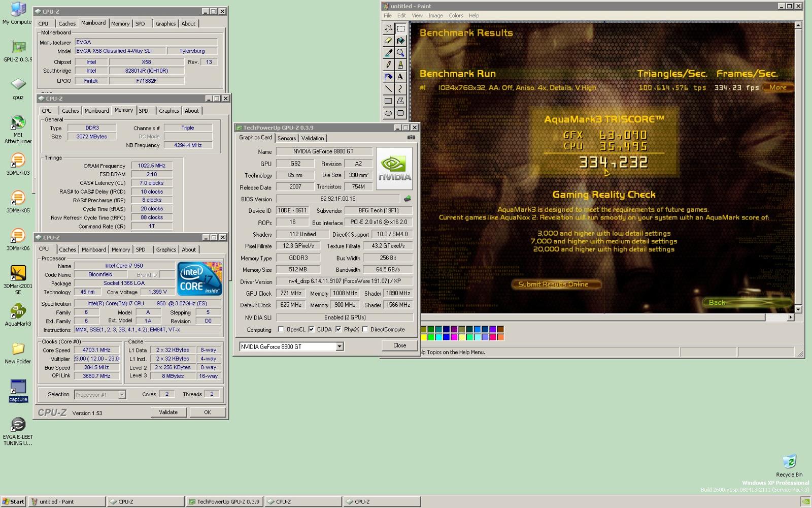
Task: Switch to the Sensors tab in GPU-Z
Action: (x=287, y=138)
